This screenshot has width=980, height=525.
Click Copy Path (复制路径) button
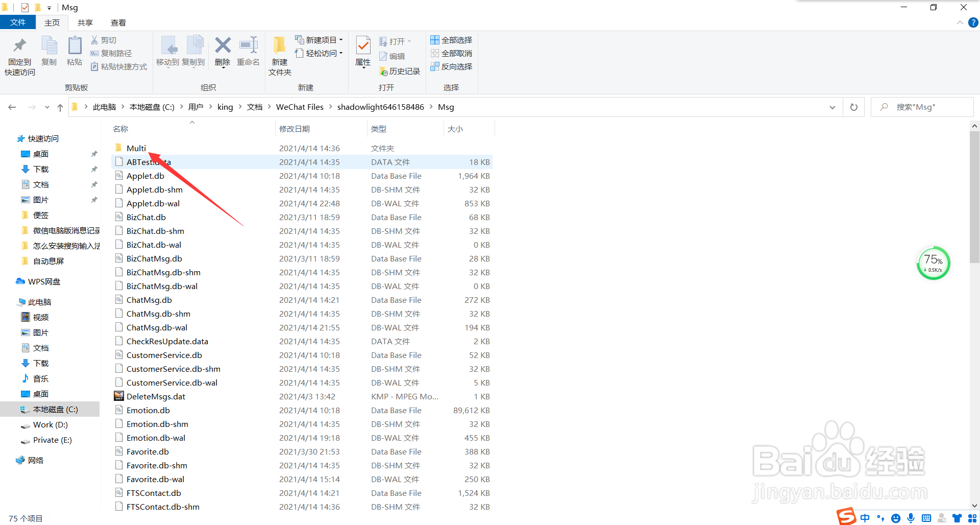(x=111, y=53)
